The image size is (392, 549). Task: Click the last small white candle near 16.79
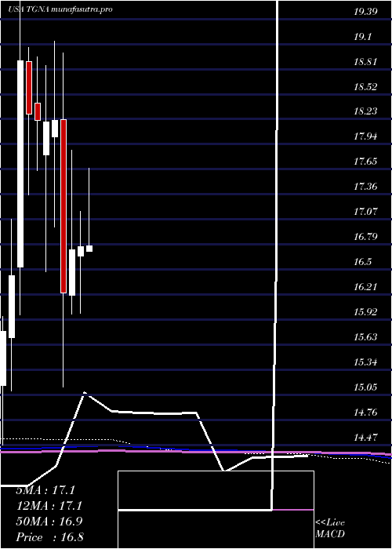coord(89,249)
